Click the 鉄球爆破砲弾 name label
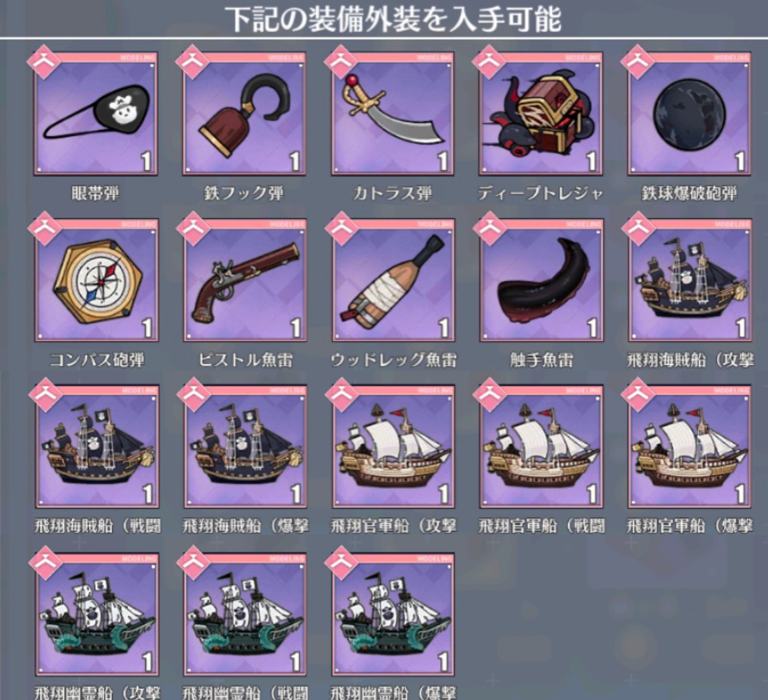The width and height of the screenshot is (768, 700). coord(689,193)
